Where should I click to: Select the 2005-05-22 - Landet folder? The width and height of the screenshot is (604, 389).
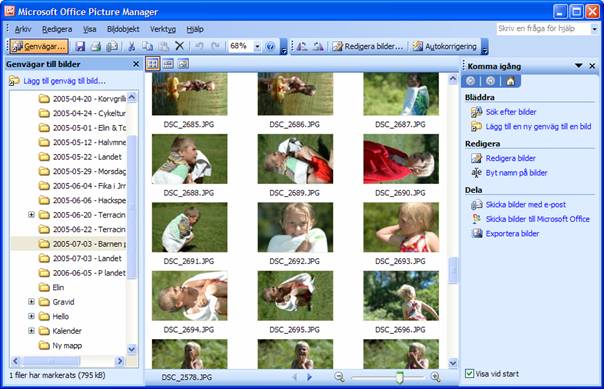87,157
